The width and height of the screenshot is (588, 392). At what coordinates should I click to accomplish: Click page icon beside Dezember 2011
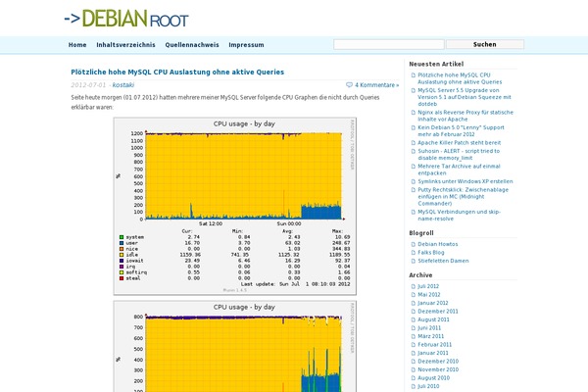point(414,312)
